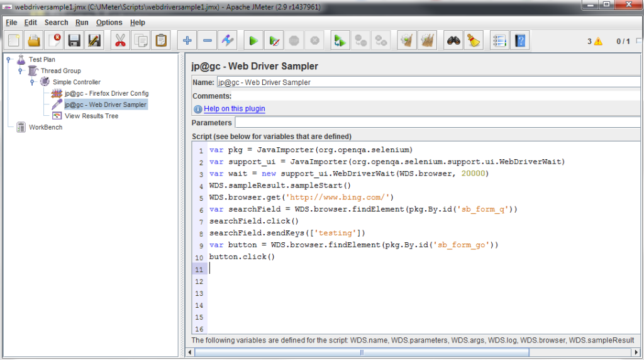Collapse all tree nodes with minus icon
Screen dimensions: 644x360
click(208, 41)
